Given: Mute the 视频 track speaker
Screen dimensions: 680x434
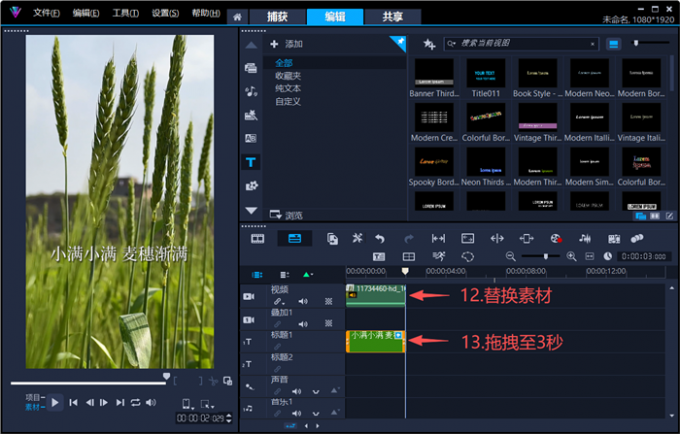Looking at the screenshot, I should 303,301.
